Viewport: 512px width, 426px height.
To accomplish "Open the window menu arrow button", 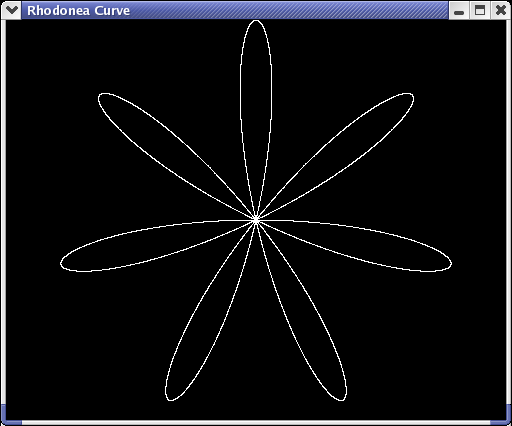I will click(x=12, y=10).
